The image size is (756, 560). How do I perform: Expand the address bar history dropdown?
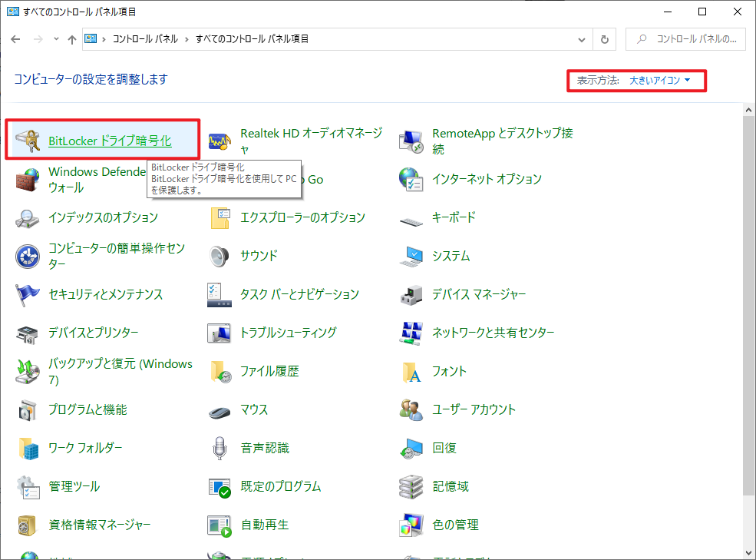click(x=582, y=40)
